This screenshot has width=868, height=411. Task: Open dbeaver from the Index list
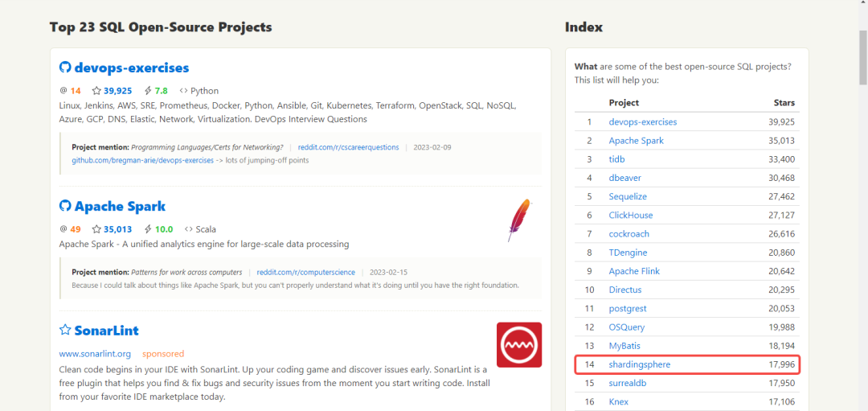click(x=625, y=178)
